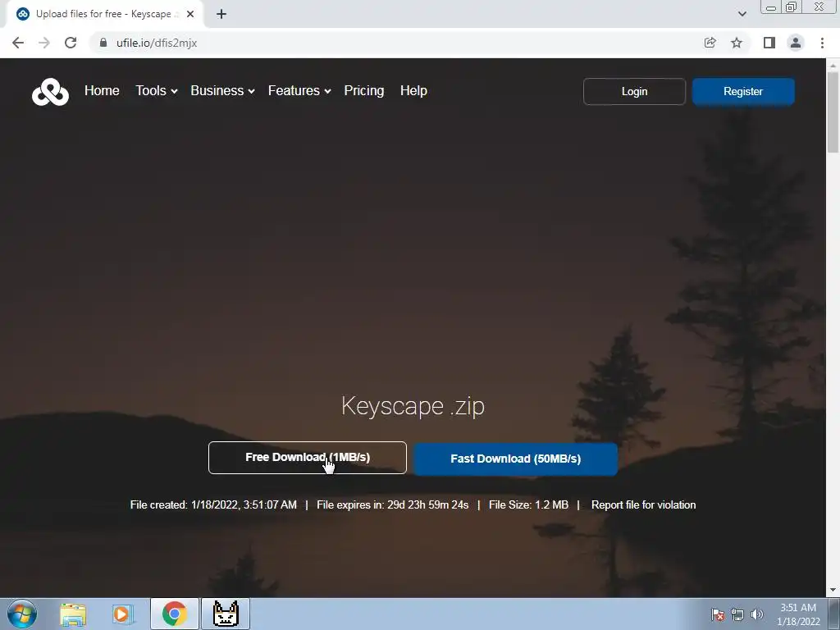Screen dimensions: 840x630
Task: Click the File expires in countdown text
Action: tap(393, 504)
